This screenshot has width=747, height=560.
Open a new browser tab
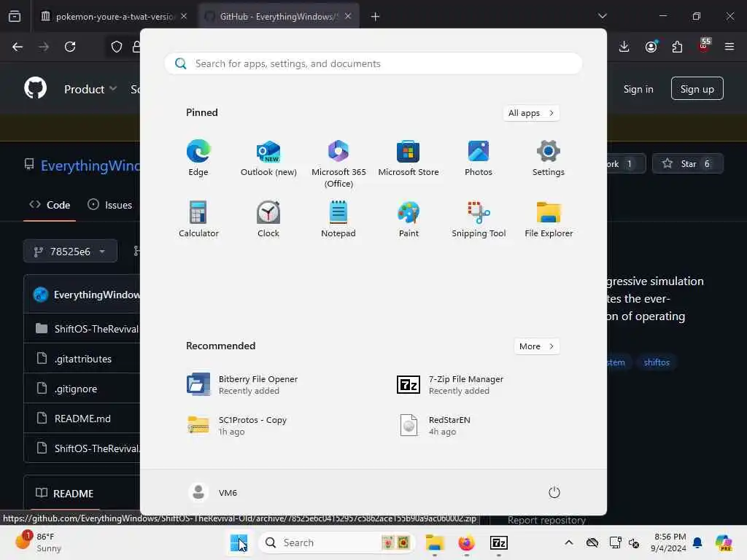375,17
